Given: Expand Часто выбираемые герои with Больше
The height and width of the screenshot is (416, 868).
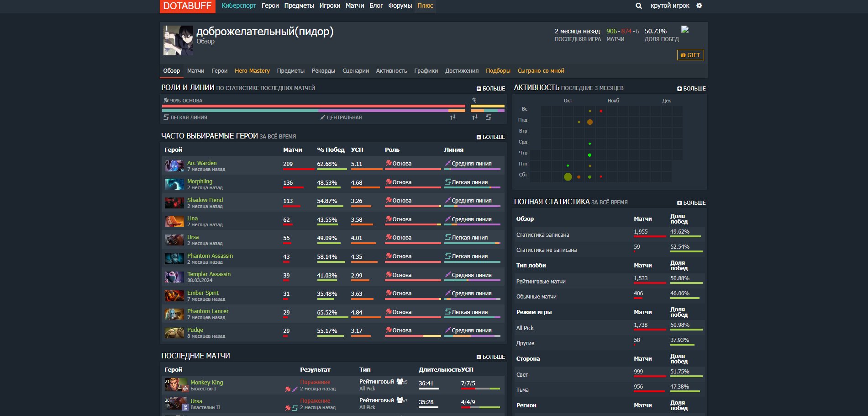Looking at the screenshot, I should pyautogui.click(x=491, y=137).
